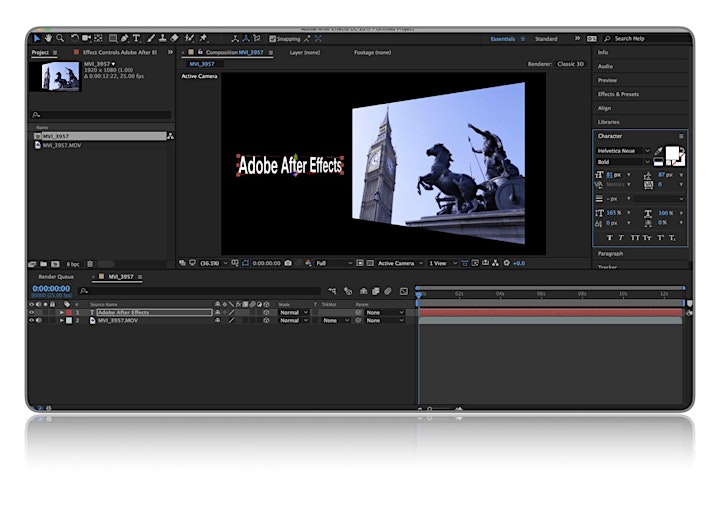The width and height of the screenshot is (720, 514).
Task: Create new folder in Project panel
Action: click(x=44, y=264)
